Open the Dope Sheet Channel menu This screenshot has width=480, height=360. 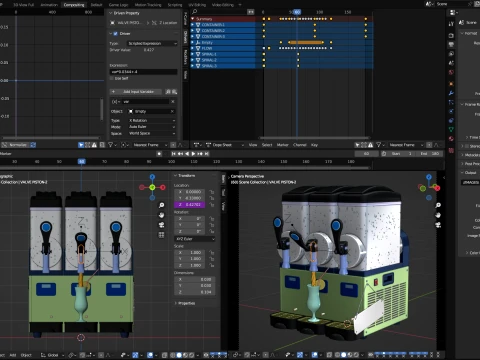pyautogui.click(x=300, y=145)
